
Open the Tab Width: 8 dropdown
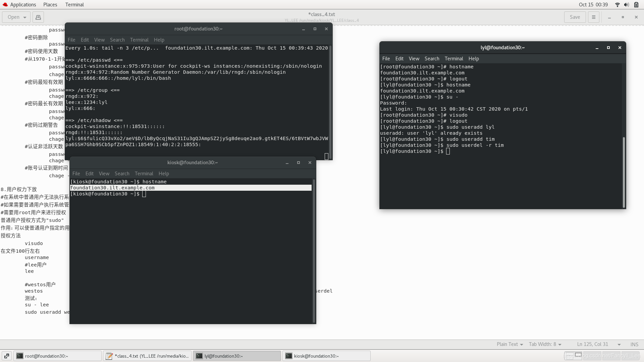545,344
